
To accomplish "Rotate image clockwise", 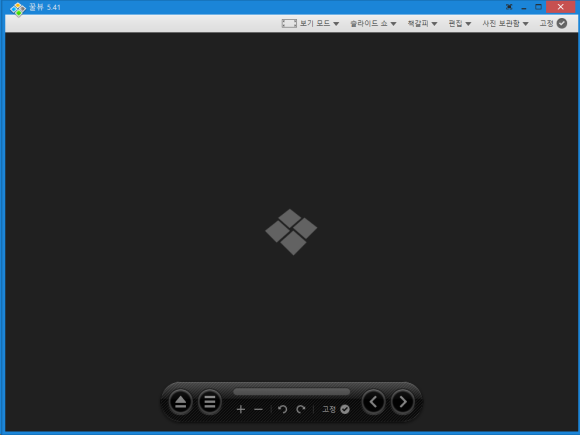I will point(301,409).
